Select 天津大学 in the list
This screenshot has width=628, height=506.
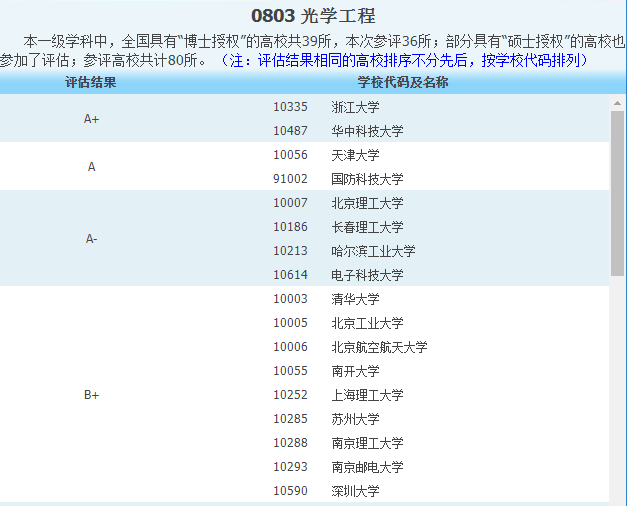pyautogui.click(x=355, y=155)
